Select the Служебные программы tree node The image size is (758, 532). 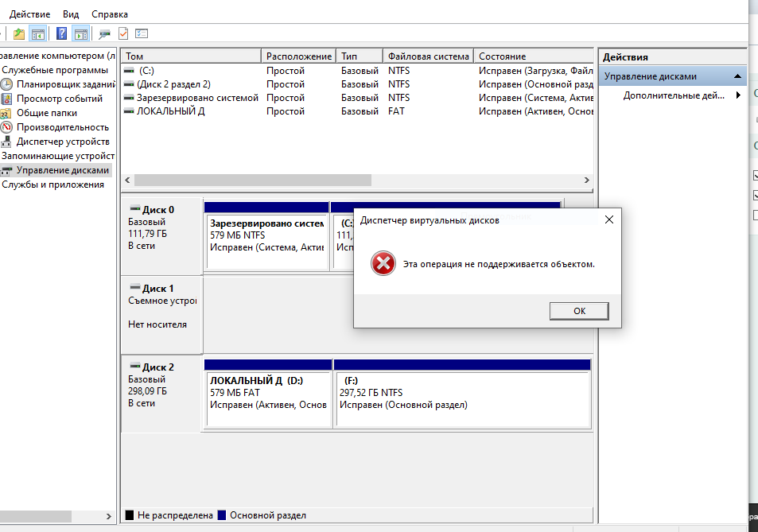(x=55, y=70)
